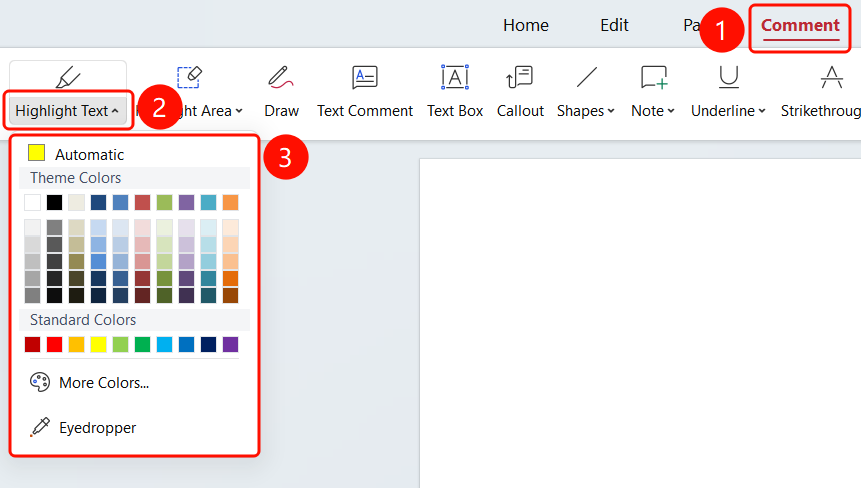Pick the purple standard color swatch

231,344
